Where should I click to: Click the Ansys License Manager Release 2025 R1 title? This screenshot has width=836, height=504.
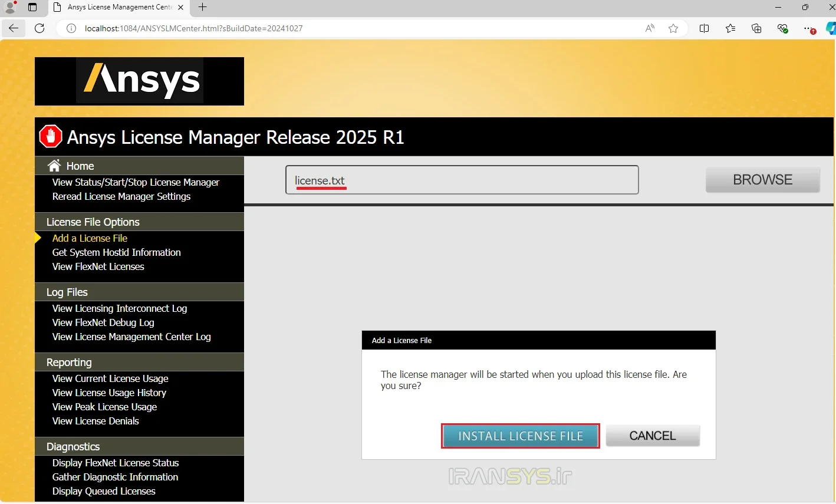click(x=236, y=137)
